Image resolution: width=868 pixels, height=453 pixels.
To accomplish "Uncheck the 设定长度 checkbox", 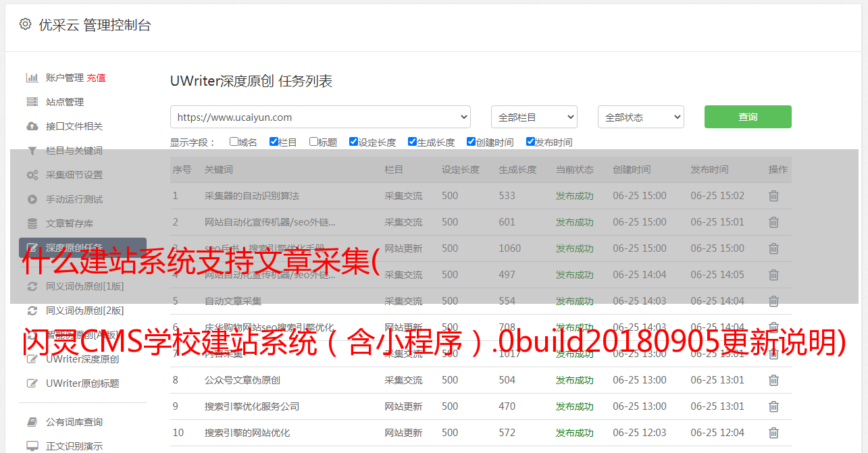I will 353,142.
